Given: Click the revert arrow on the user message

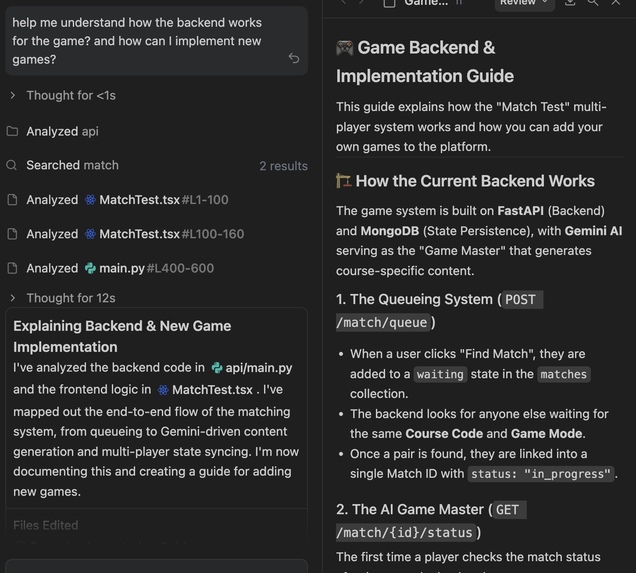Looking at the screenshot, I should click(294, 58).
